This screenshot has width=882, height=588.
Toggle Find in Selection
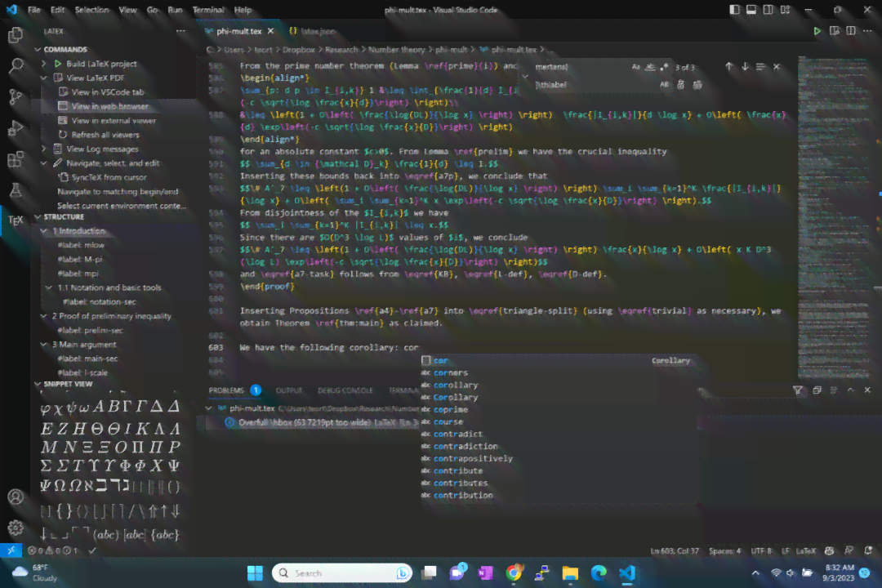[x=760, y=66]
